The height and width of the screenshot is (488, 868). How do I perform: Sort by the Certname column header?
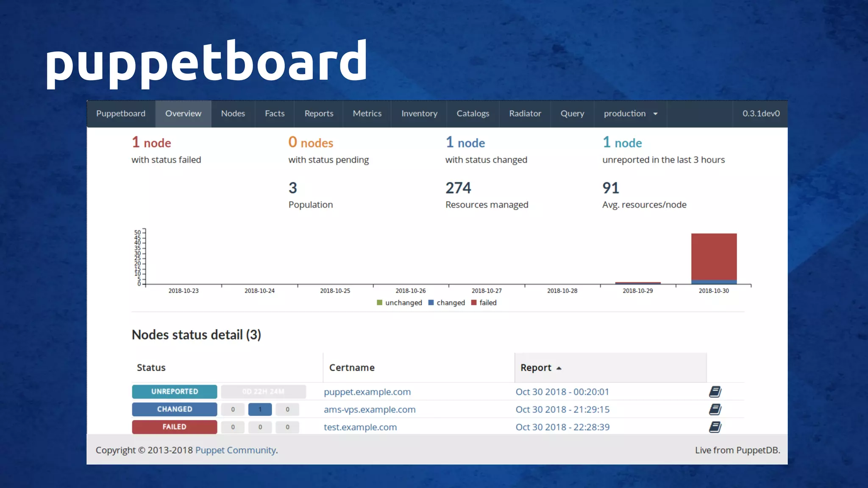point(419,368)
